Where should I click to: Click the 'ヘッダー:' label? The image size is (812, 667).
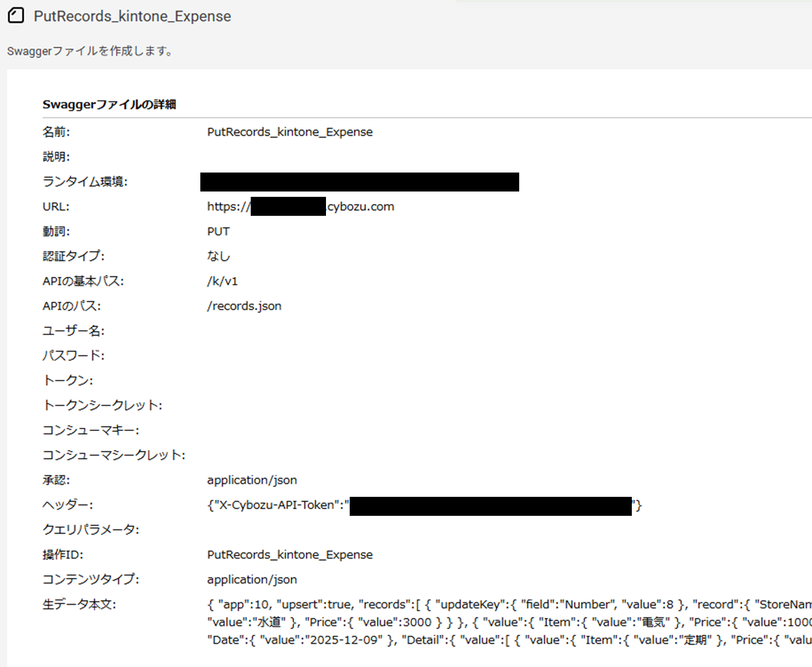click(68, 505)
